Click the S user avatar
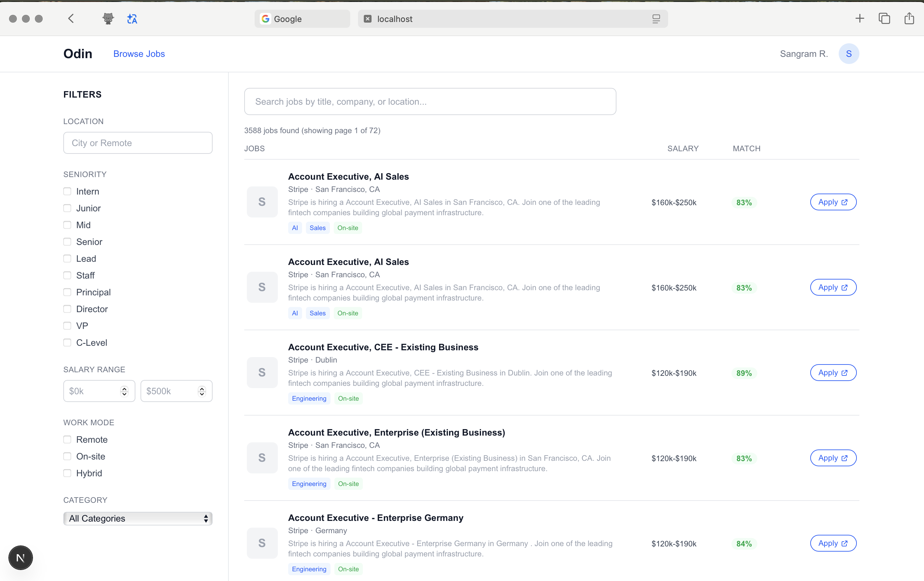 (849, 54)
